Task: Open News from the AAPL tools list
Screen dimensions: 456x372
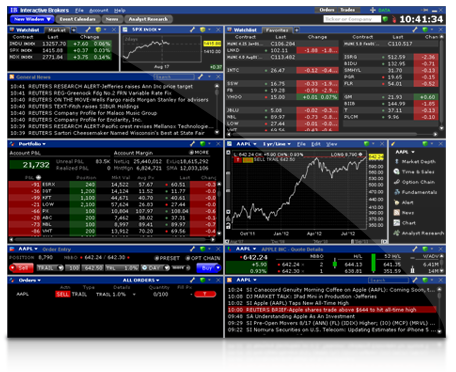Action: [404, 213]
